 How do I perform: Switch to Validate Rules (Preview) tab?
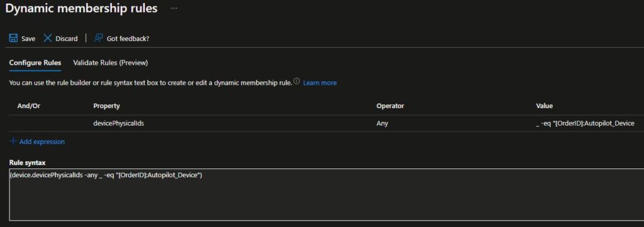pyautogui.click(x=111, y=63)
